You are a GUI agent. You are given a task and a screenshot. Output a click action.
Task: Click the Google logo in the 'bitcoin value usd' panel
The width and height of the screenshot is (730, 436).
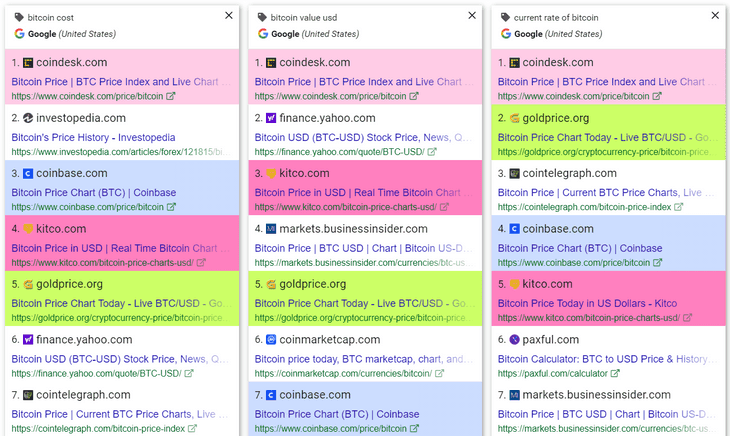(x=263, y=34)
